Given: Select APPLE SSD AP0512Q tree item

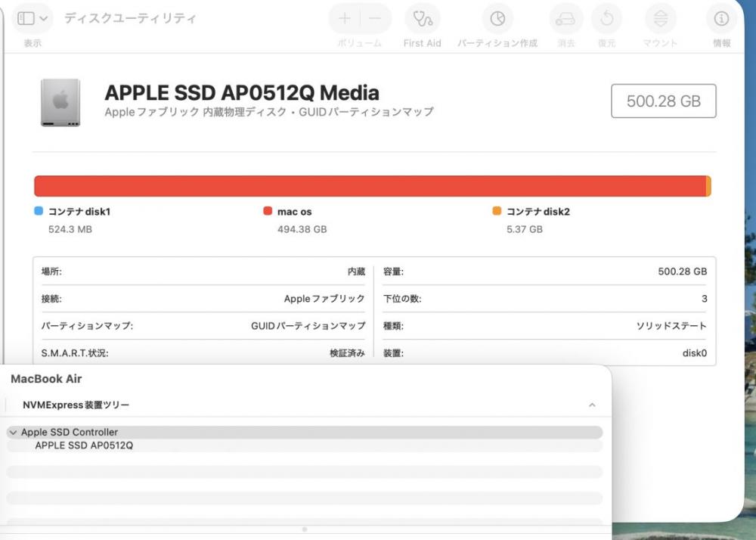Looking at the screenshot, I should 84,445.
